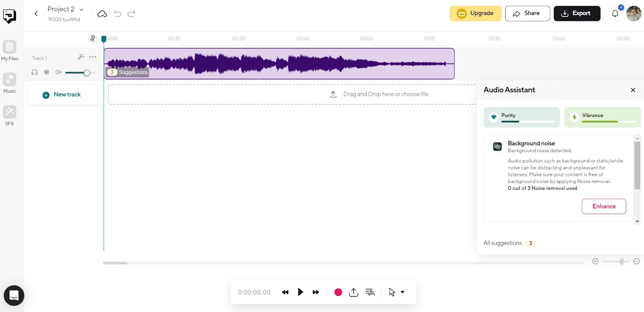Check cloud save status icon
The width and height of the screenshot is (644, 312).
[102, 14]
